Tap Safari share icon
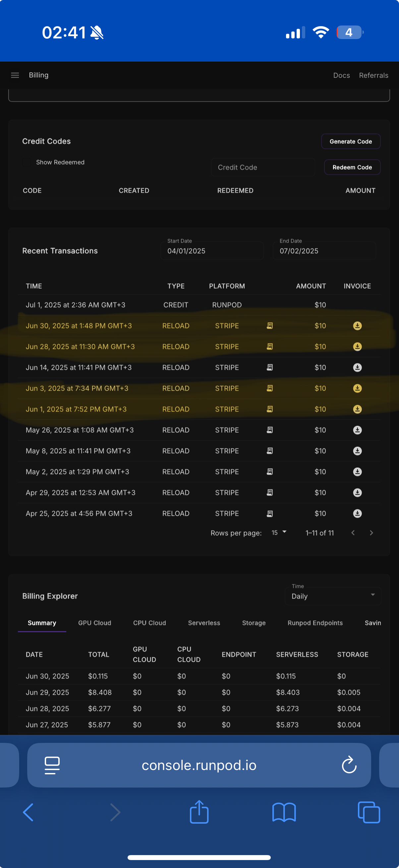This screenshot has height=868, width=399. pyautogui.click(x=199, y=812)
